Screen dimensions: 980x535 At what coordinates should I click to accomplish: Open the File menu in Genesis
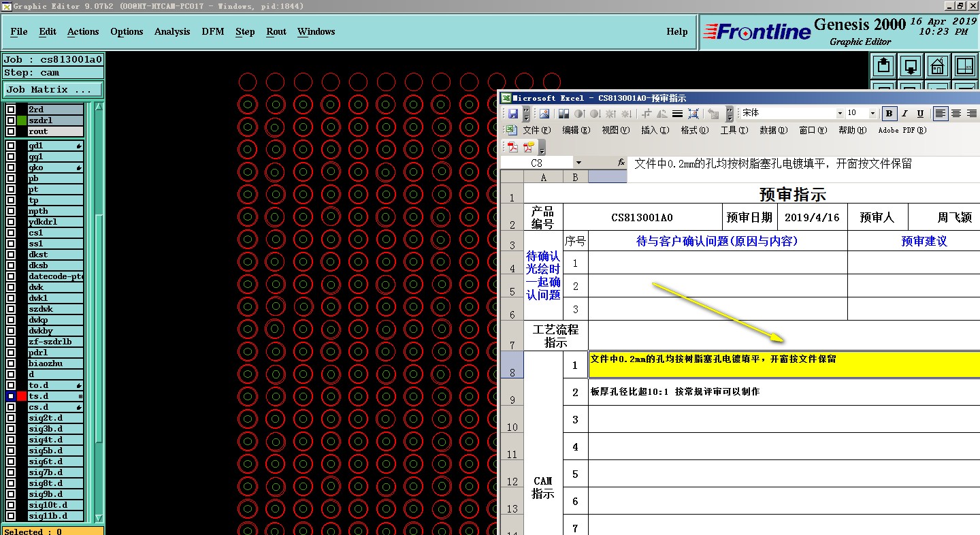pyautogui.click(x=19, y=31)
